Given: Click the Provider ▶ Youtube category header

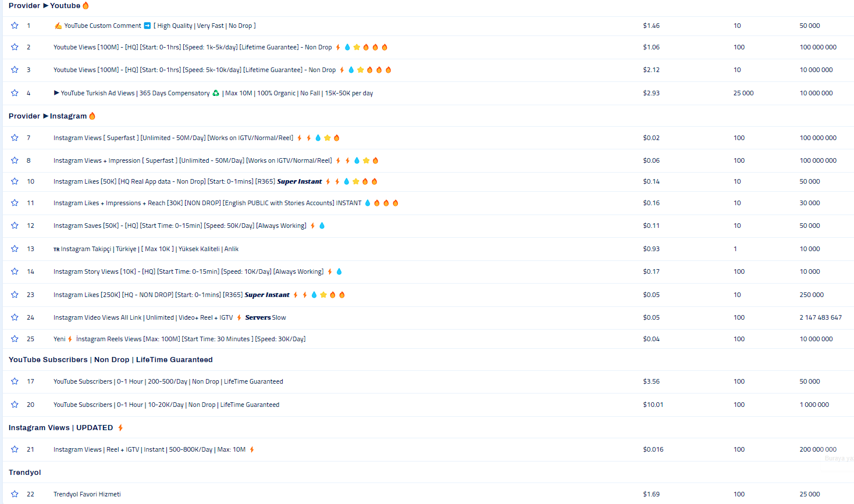Looking at the screenshot, I should [x=49, y=6].
